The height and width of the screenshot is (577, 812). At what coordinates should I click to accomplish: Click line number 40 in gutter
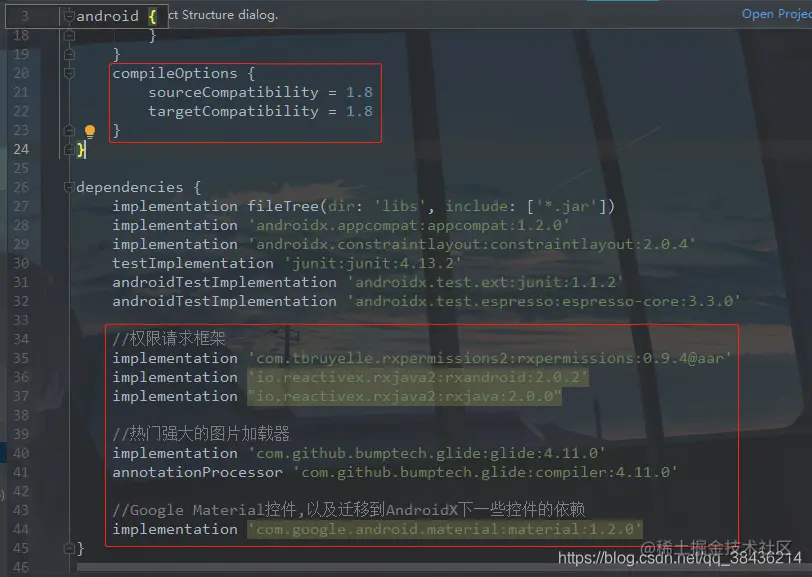pos(21,453)
